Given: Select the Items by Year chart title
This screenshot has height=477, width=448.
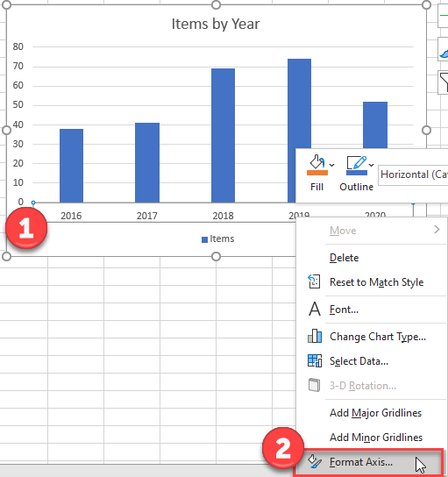Looking at the screenshot, I should [216, 24].
